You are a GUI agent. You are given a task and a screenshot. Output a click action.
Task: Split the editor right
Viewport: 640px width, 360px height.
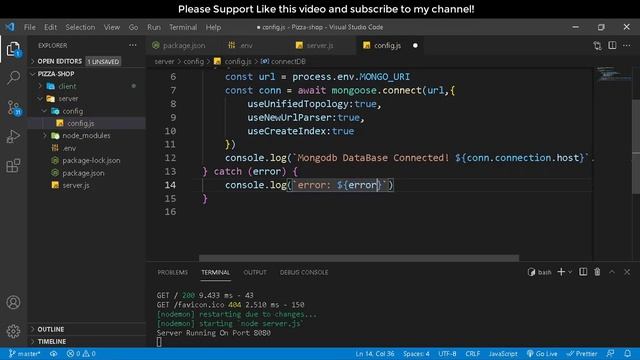612,45
